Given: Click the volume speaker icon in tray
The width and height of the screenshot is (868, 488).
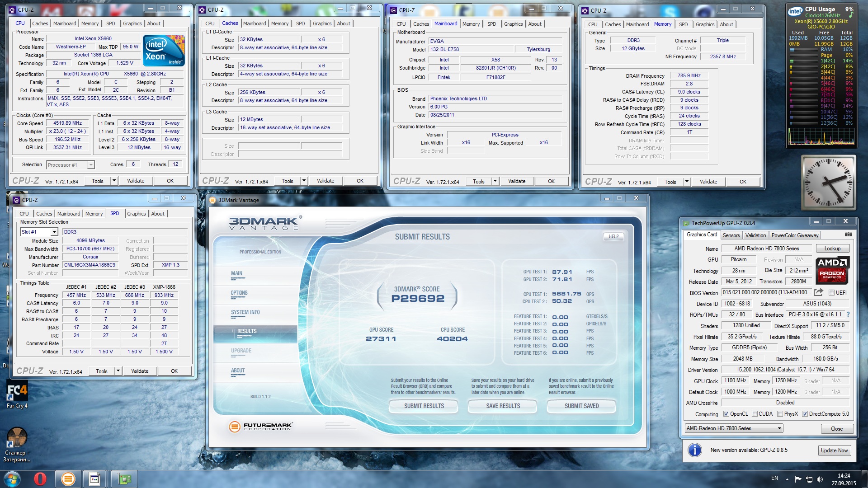Looking at the screenshot, I should 820,479.
